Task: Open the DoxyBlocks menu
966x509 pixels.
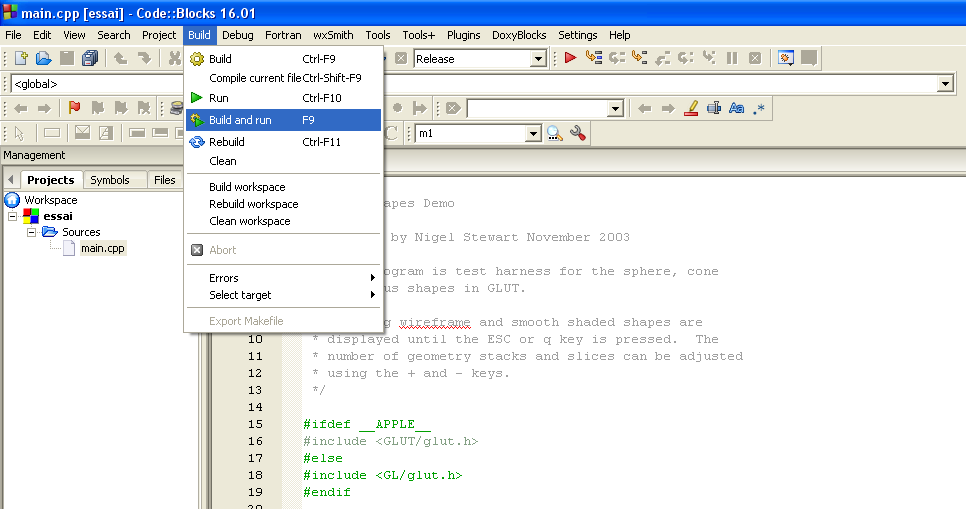Action: (x=519, y=35)
